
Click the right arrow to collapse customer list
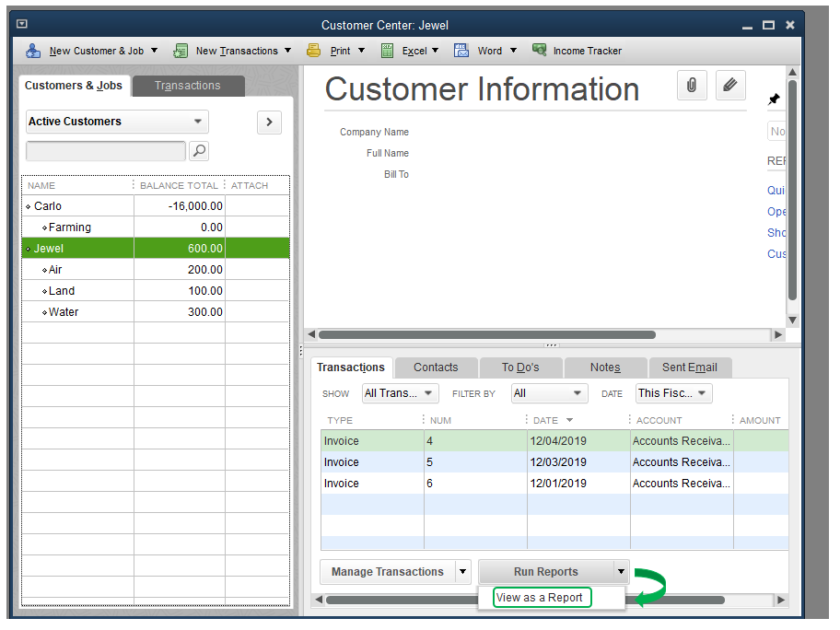pyautogui.click(x=269, y=122)
